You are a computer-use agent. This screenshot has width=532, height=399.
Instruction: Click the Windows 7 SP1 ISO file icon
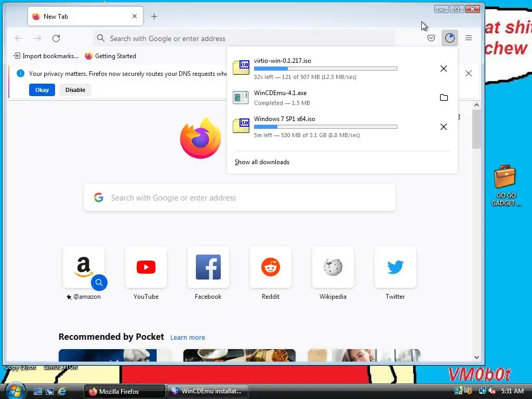pyautogui.click(x=241, y=125)
